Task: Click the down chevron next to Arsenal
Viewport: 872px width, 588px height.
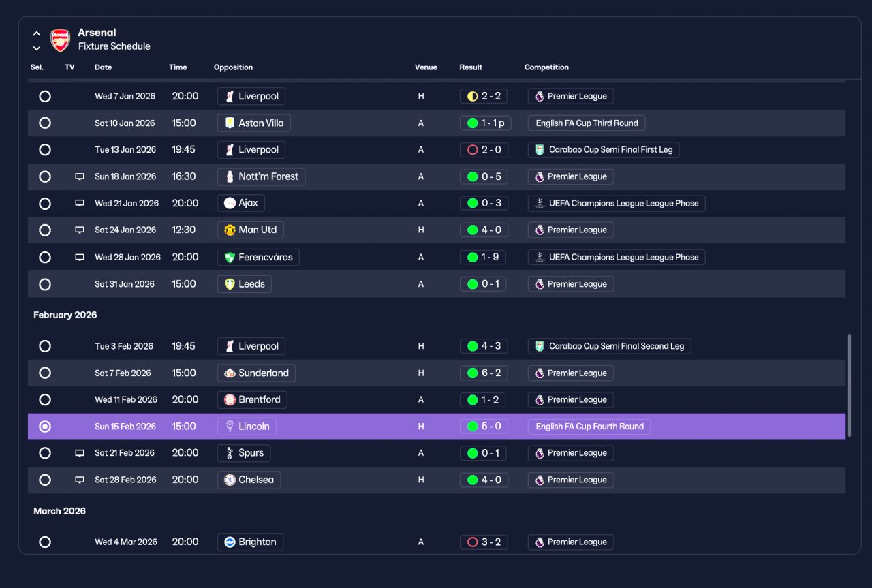Action: 37,48
